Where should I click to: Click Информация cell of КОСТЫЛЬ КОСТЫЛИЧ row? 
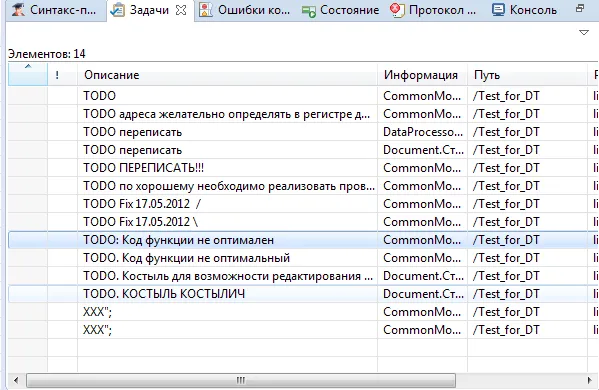(423, 294)
